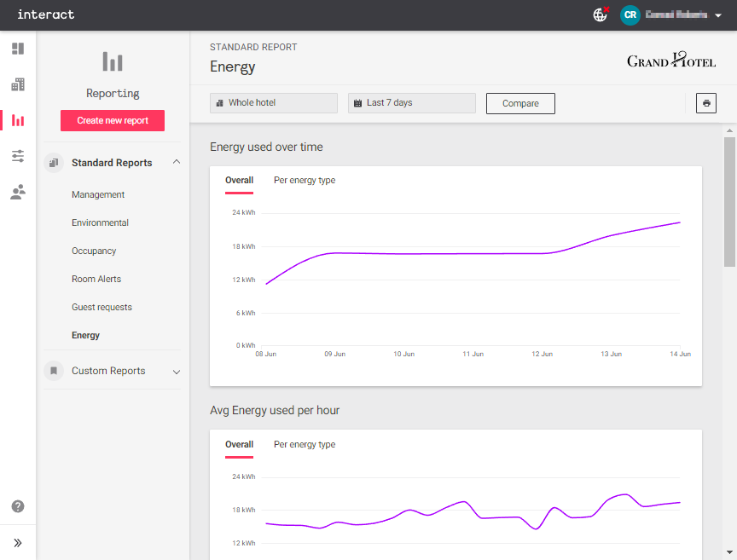Screen dimensions: 737x560
Task: Collapse the Standard Reports section
Action: [x=177, y=162]
